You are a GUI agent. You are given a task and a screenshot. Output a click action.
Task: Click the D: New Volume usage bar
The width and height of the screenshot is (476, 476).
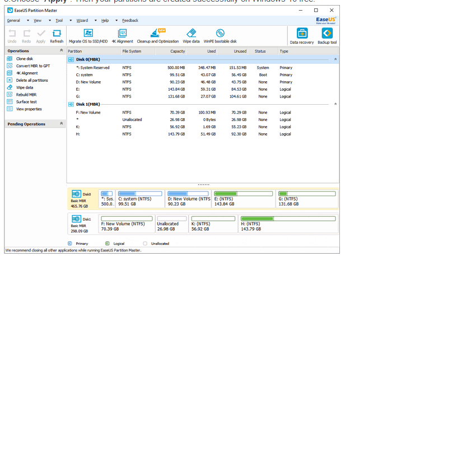[188, 194]
